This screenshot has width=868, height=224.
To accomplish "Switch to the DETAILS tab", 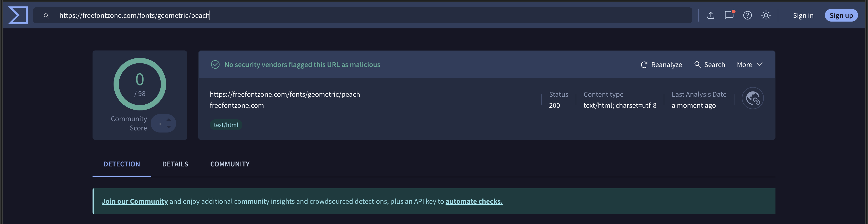I will (x=175, y=164).
